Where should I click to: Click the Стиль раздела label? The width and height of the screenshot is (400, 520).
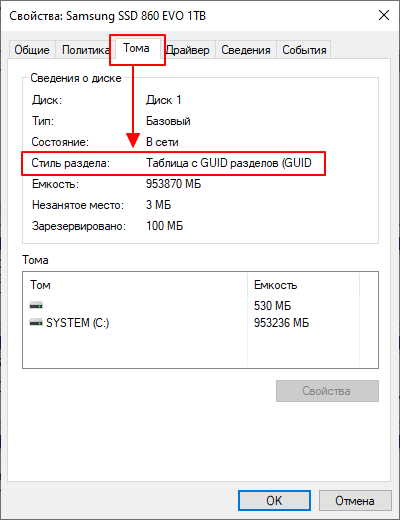click(x=70, y=163)
